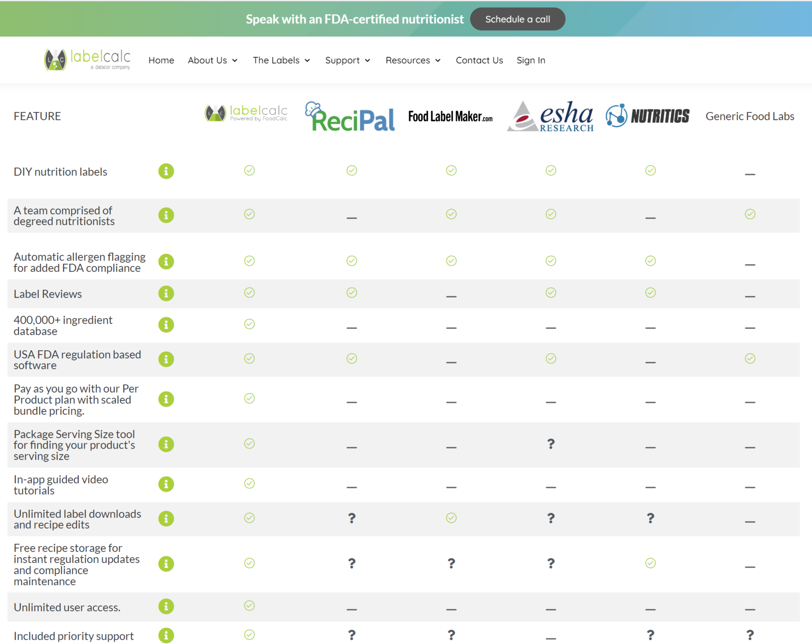Click the green checkmark for 400,000+ ingredient database
Screen dimensions: 812x644
[x=249, y=324]
